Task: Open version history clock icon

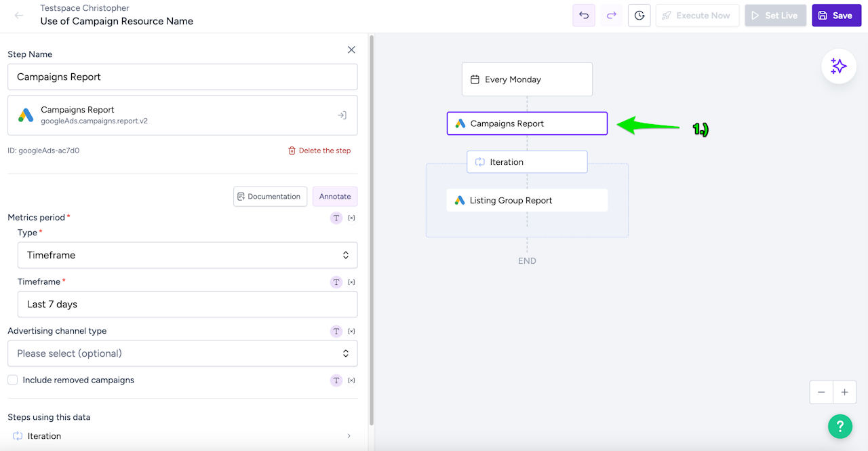Action: tap(639, 16)
